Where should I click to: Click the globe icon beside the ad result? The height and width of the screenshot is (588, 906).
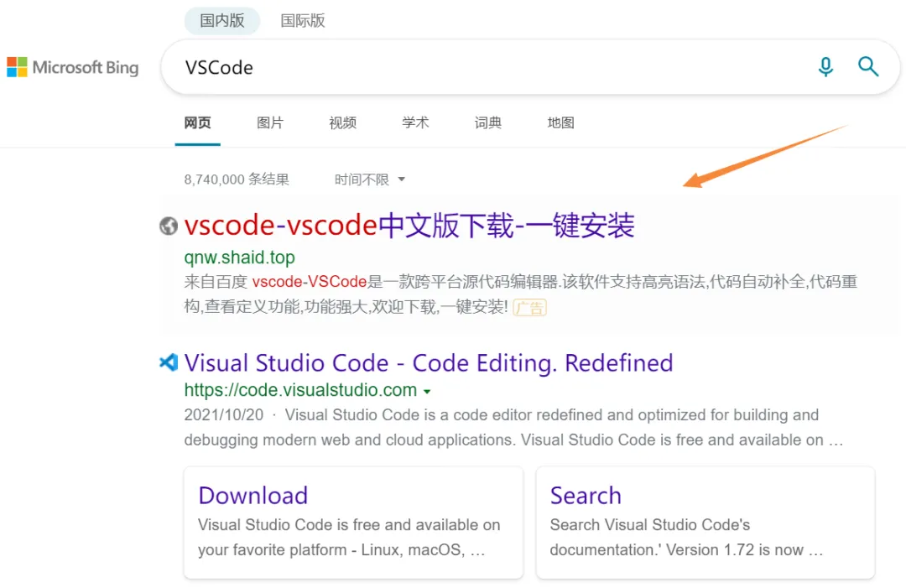tap(168, 226)
